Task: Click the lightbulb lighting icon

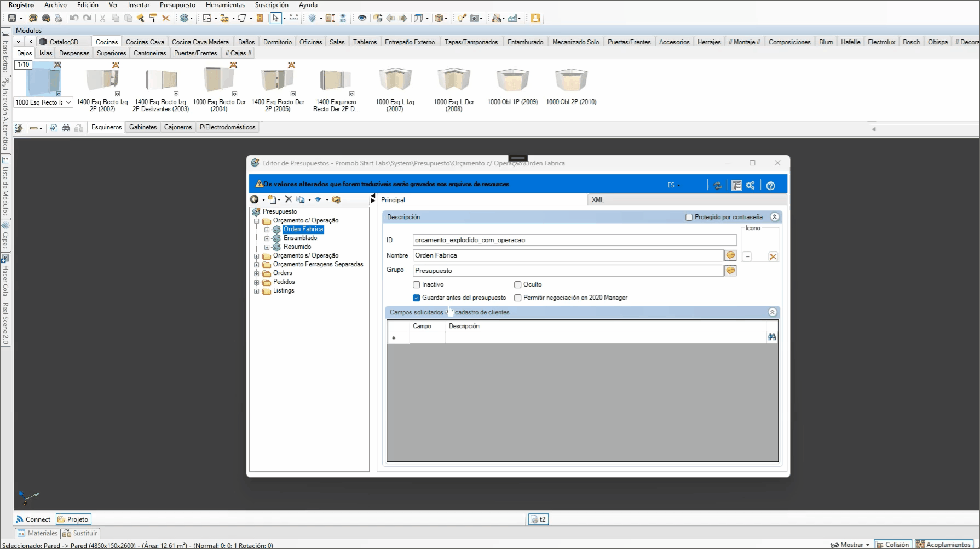Action: (462, 18)
